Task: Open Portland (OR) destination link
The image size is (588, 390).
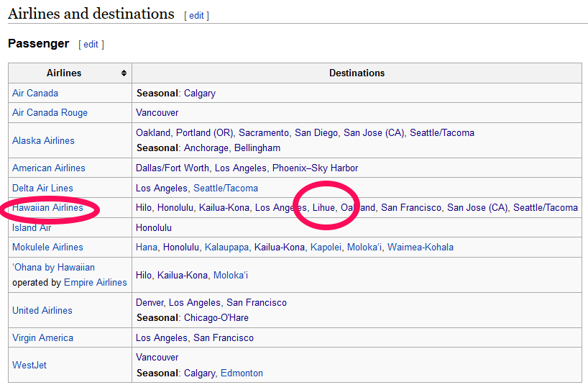Action: 205,133
